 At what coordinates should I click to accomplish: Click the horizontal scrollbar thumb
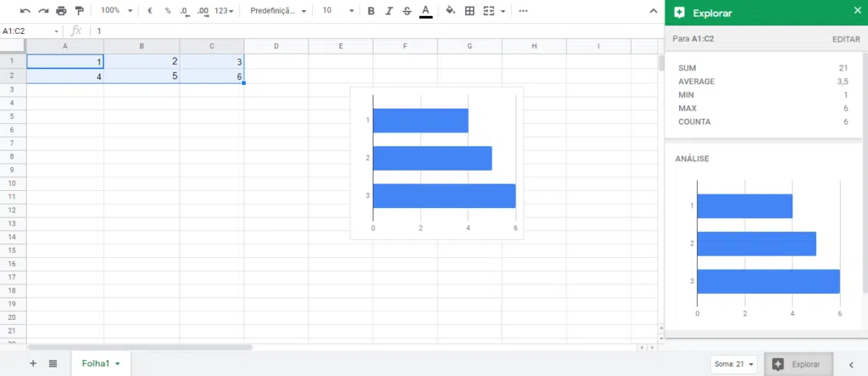click(140, 347)
